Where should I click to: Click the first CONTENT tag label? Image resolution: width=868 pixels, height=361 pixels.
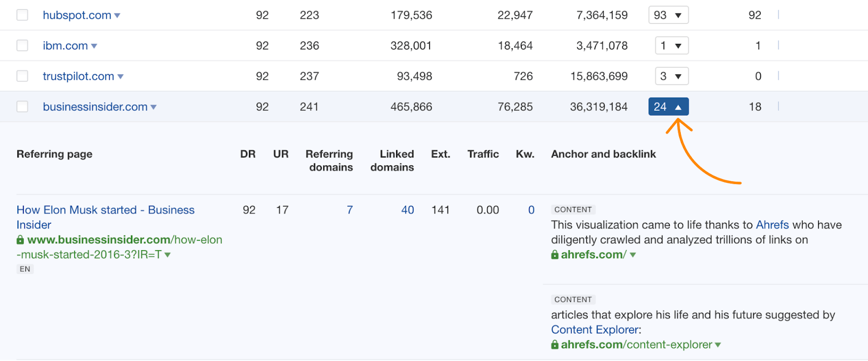[x=573, y=210]
